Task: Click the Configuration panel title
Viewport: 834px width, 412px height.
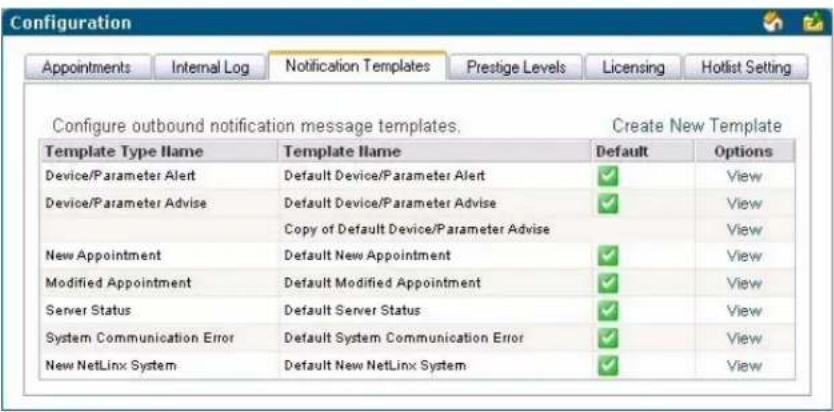Action: click(71, 23)
